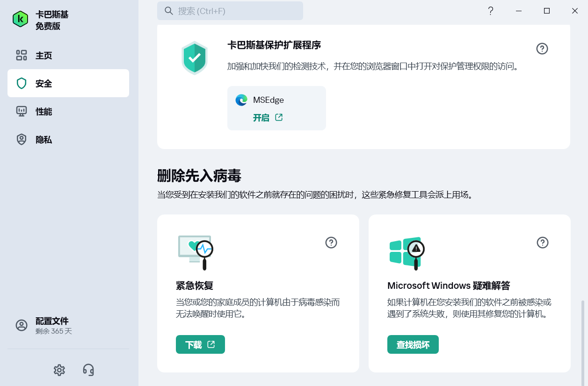The image size is (588, 386).
Task: Open help for 紧急恢复 card
Action: [331, 243]
